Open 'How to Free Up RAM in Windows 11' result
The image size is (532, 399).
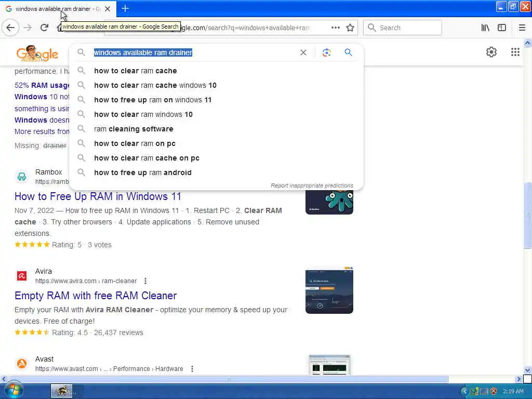click(x=98, y=196)
